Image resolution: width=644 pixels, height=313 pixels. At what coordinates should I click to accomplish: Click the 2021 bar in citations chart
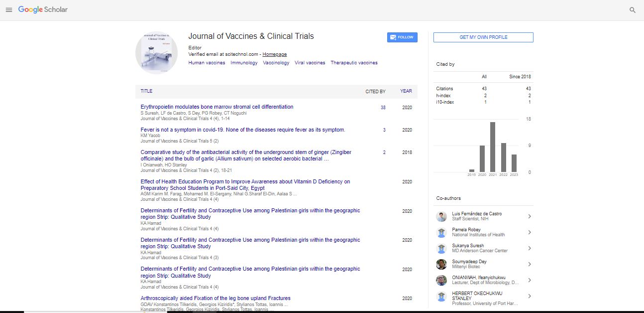click(x=493, y=147)
